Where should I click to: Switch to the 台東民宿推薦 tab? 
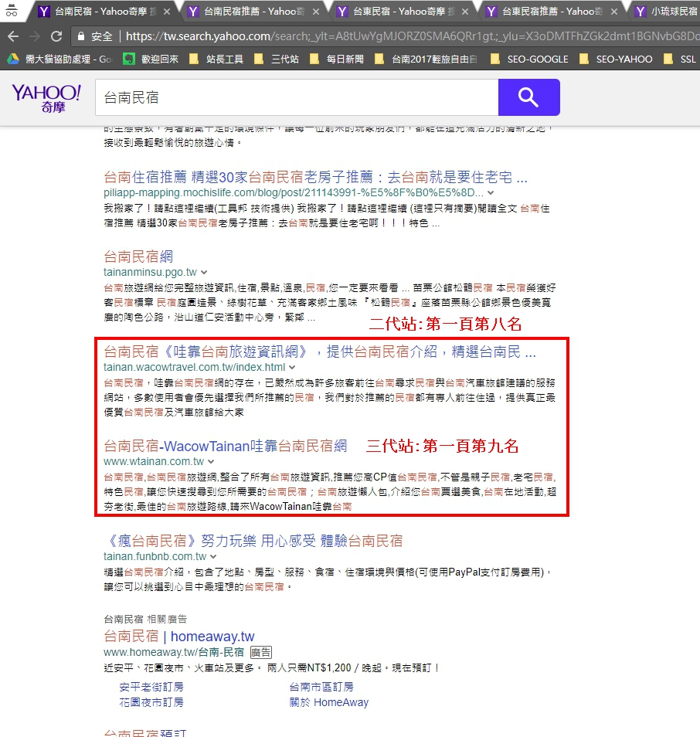click(x=552, y=12)
